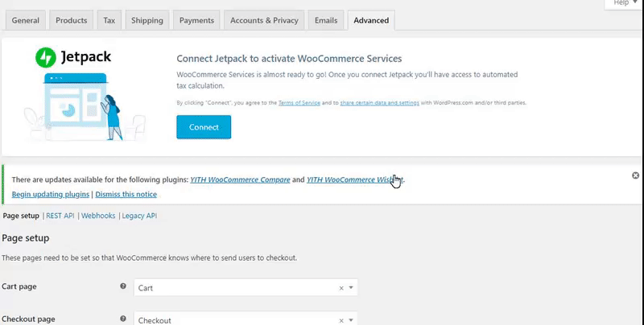644x325 pixels.
Task: Click the Cart page help icon
Action: pos(123,286)
